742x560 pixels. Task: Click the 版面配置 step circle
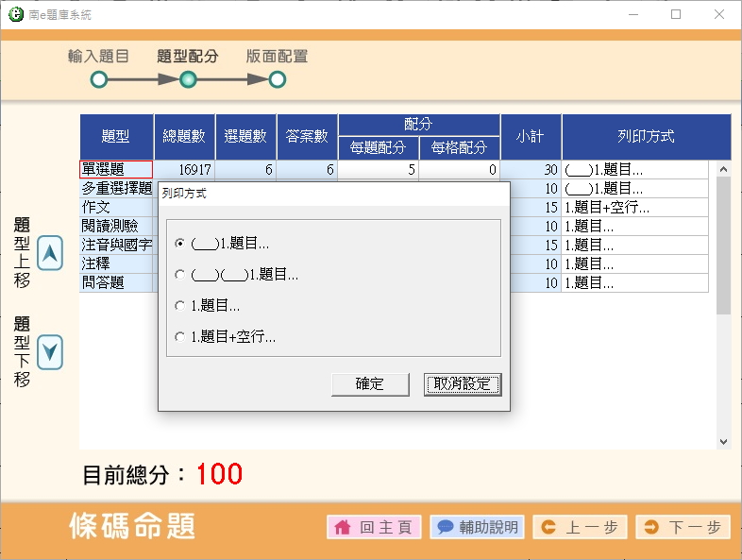tap(277, 80)
